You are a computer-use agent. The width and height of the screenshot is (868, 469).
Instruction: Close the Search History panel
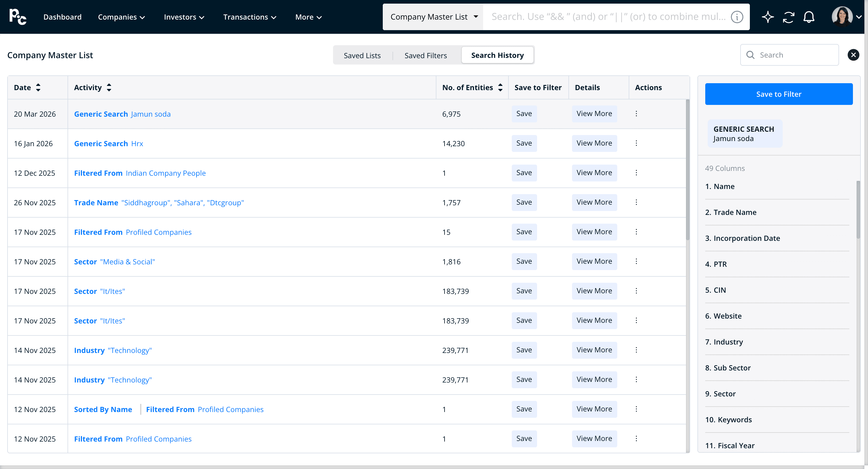click(x=853, y=55)
